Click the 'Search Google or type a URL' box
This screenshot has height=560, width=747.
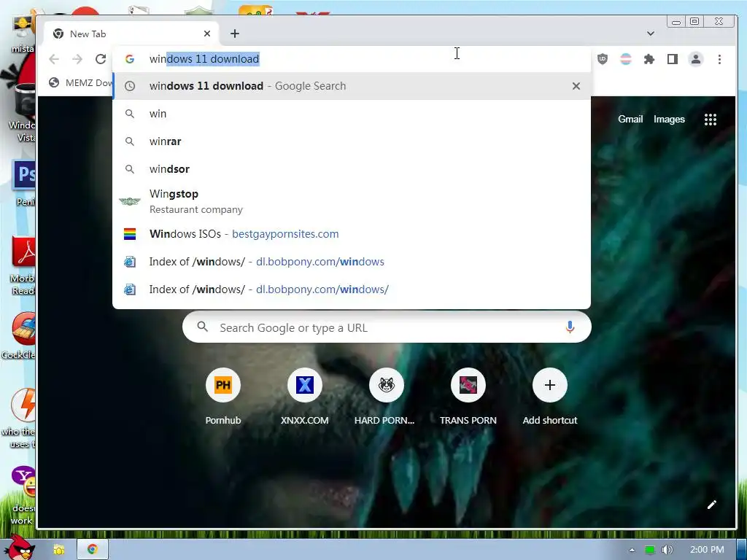point(387,327)
